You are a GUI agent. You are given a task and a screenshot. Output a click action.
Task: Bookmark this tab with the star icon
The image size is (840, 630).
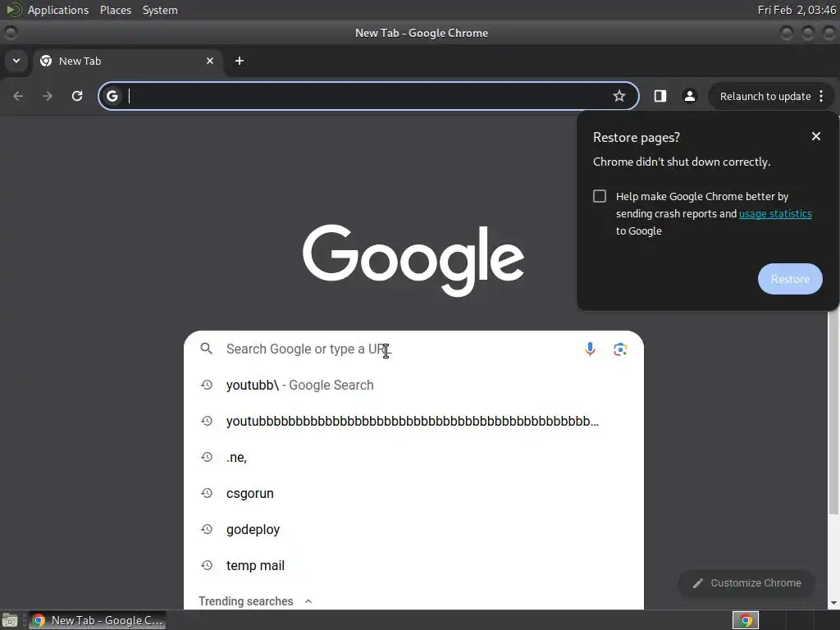pyautogui.click(x=619, y=96)
